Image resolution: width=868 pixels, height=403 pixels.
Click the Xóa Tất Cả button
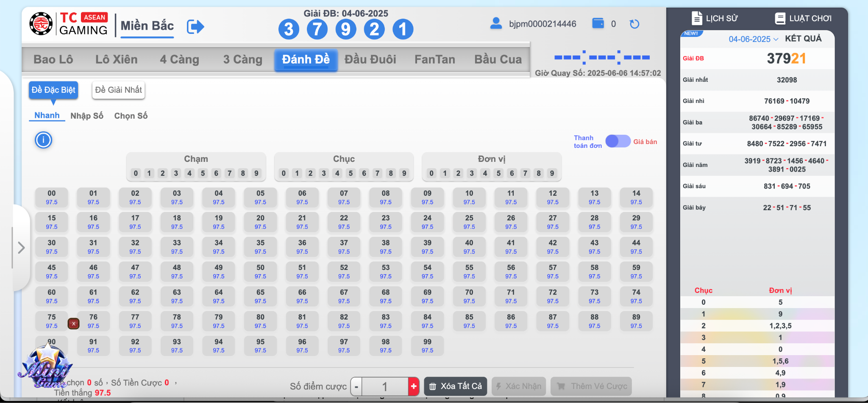click(x=455, y=386)
